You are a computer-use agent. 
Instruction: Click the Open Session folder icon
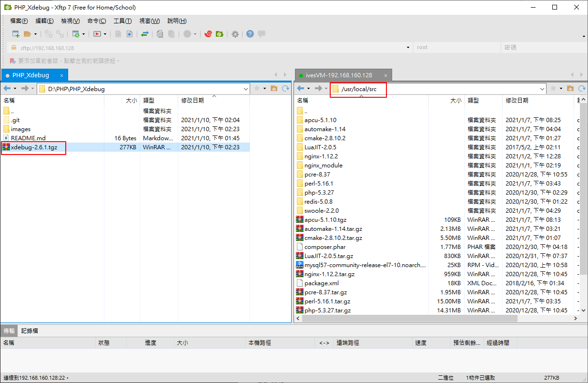pyautogui.click(x=27, y=34)
